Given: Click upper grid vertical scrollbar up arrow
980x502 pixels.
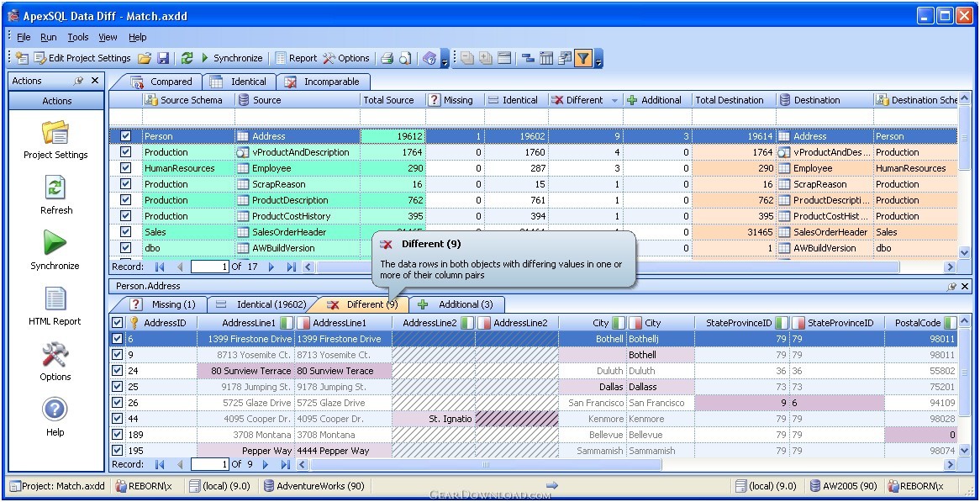Looking at the screenshot, I should [x=964, y=98].
